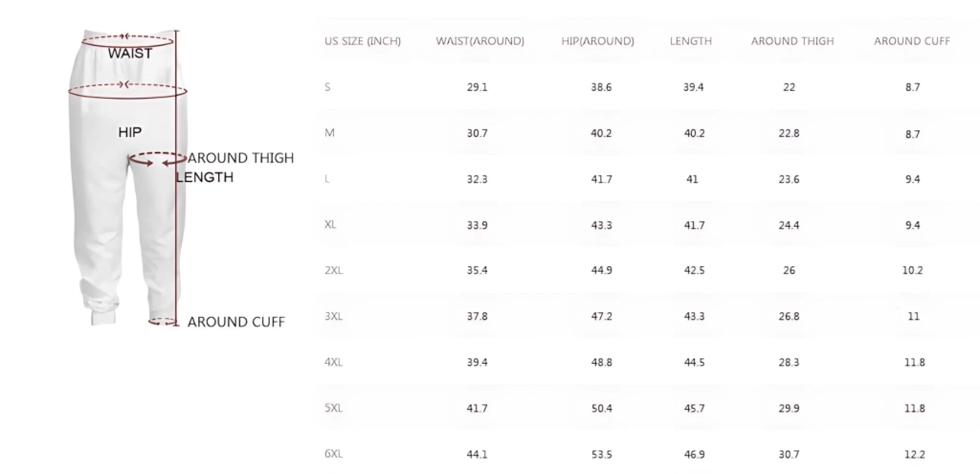Click the AROUND CUFF diagram label
980x474 pixels.
point(236,322)
